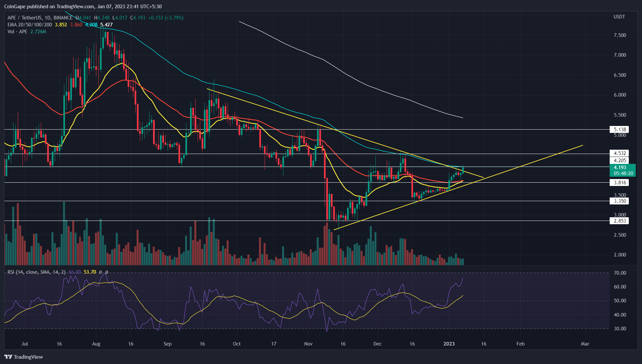This screenshot has height=364, width=642.
Task: Click the Oct label on time axis
Action: point(237,344)
